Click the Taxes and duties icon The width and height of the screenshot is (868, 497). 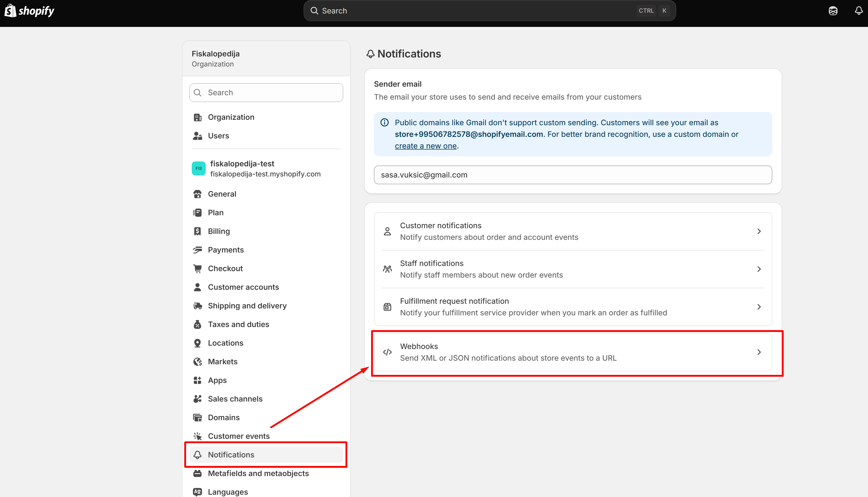197,324
